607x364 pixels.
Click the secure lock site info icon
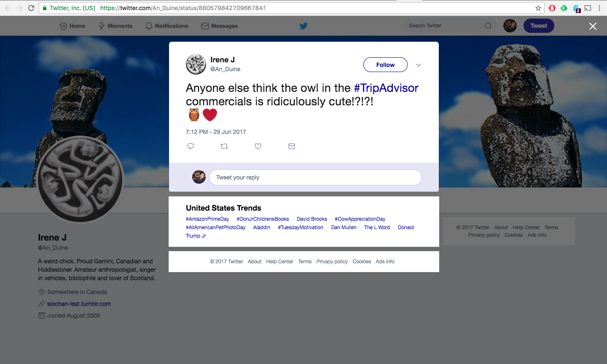[45, 8]
